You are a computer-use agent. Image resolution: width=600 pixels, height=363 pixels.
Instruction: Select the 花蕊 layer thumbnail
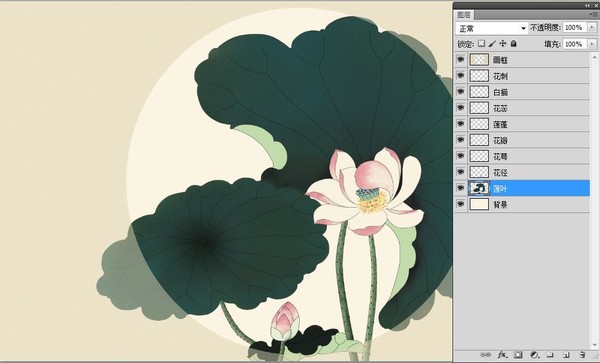(x=479, y=108)
